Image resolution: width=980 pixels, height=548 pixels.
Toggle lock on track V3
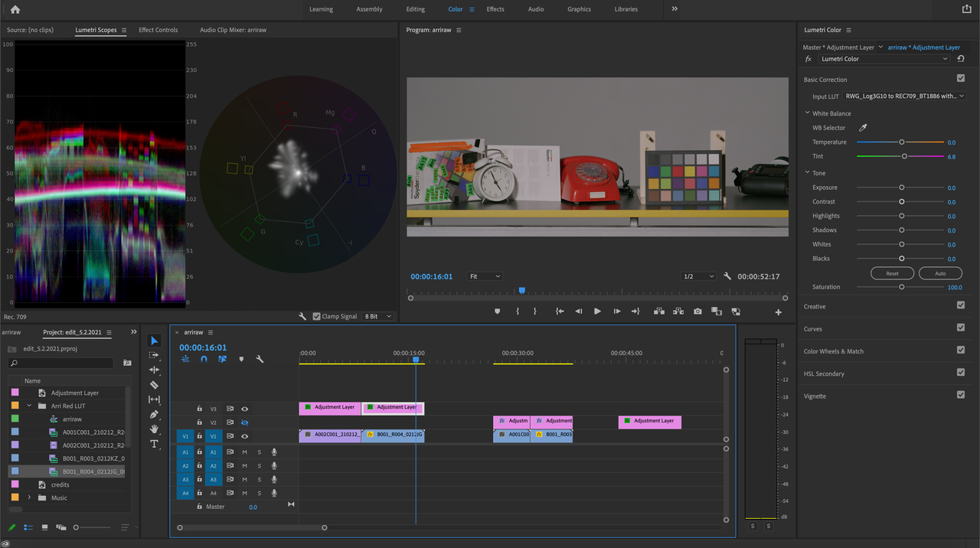pos(200,409)
